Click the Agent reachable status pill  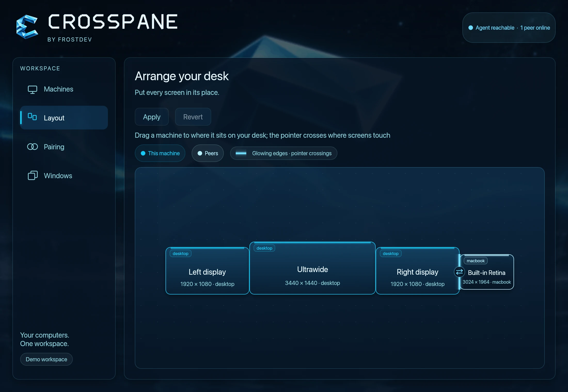509,28
